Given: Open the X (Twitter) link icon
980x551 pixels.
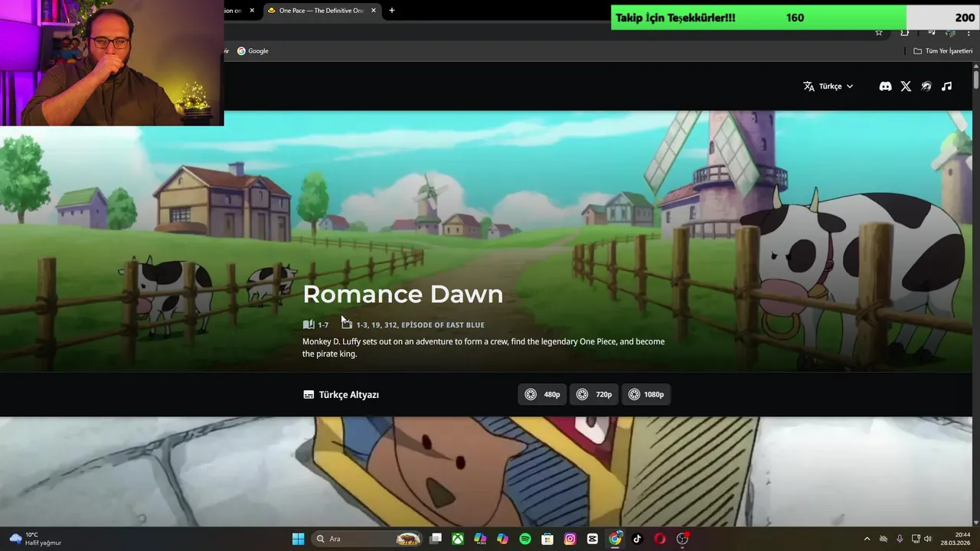Looking at the screenshot, I should 906,86.
